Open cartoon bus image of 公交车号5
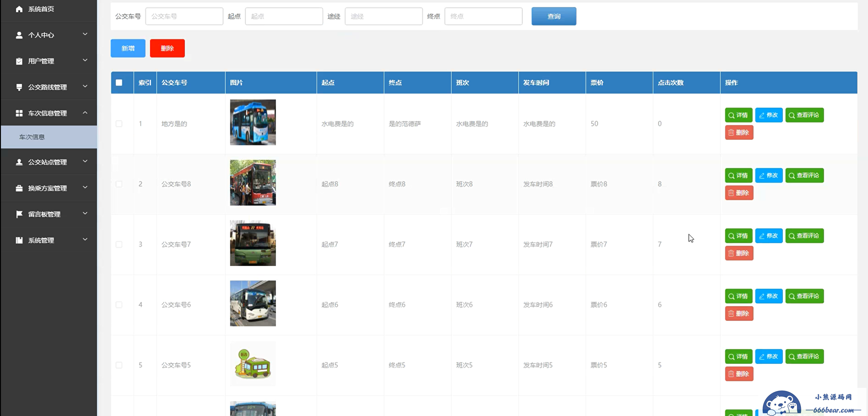 click(x=253, y=364)
